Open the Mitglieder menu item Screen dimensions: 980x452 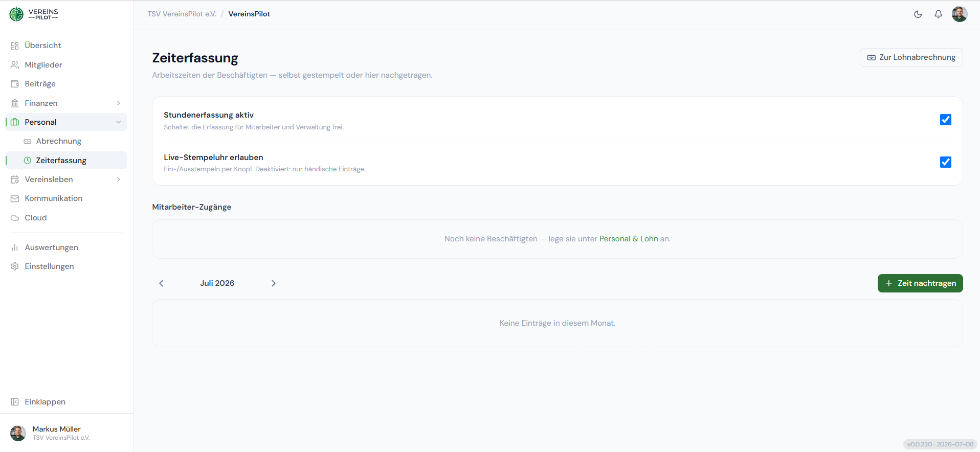tap(66, 65)
